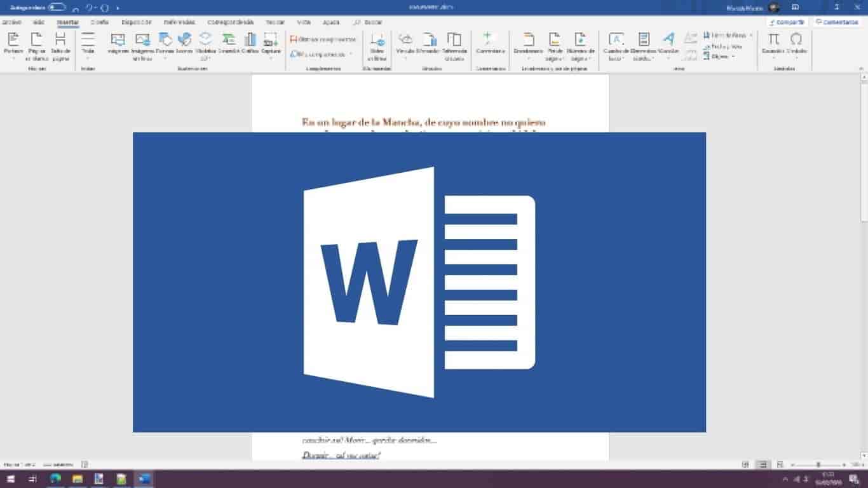Open the WordArt styles gallery
This screenshot has width=868, height=488.
pyautogui.click(x=668, y=46)
